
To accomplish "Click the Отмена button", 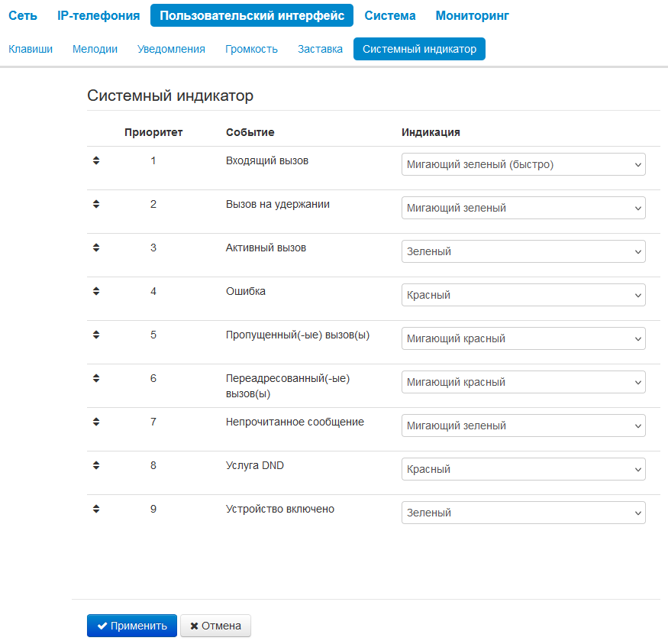I will pos(215,626).
